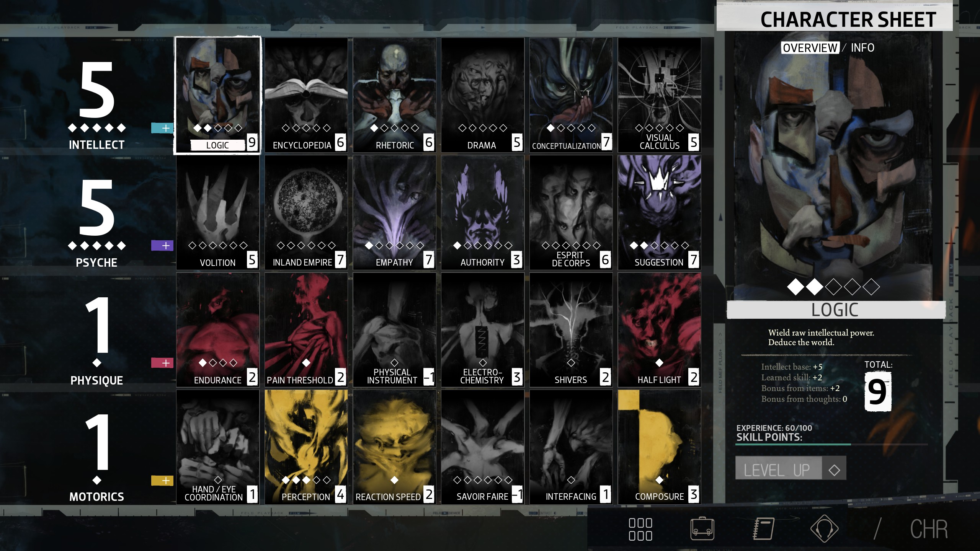Image resolution: width=980 pixels, height=551 pixels.
Task: Click the Motorics attribute label
Action: 96,497
